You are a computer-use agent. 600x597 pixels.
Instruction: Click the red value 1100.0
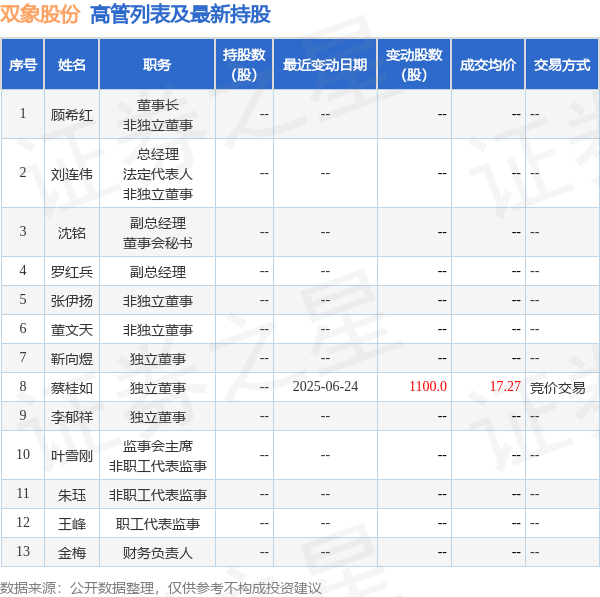(428, 387)
